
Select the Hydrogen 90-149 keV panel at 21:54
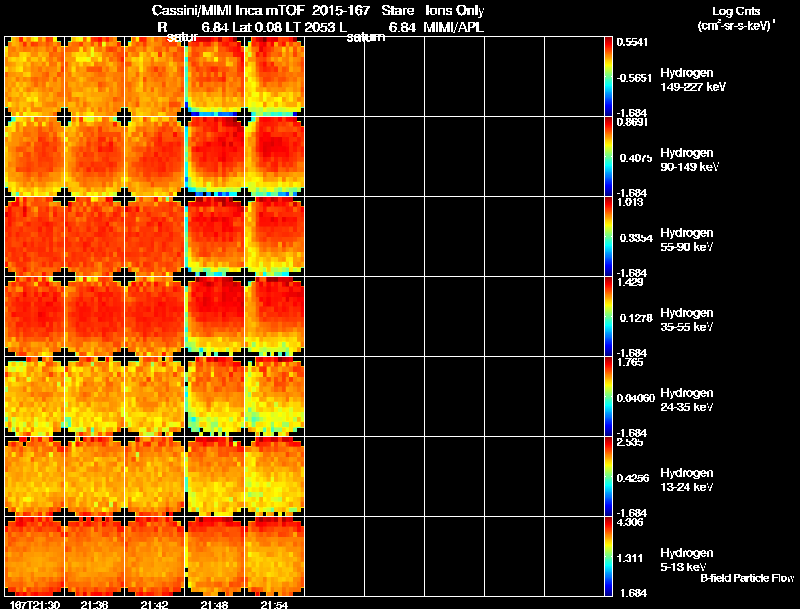275,157
